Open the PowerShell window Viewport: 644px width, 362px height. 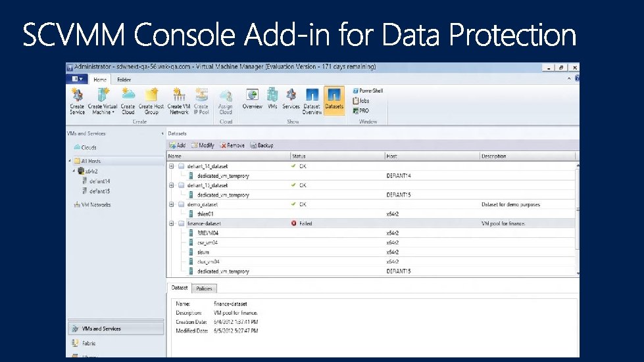pos(368,91)
